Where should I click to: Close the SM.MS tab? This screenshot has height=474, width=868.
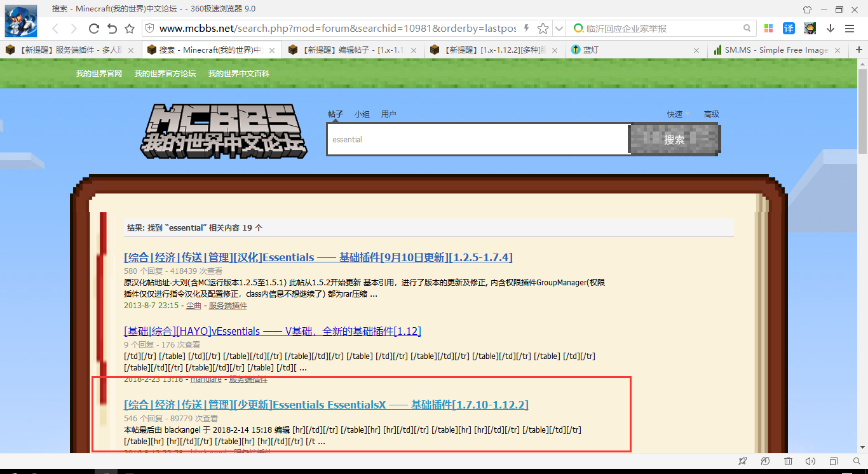click(x=837, y=50)
